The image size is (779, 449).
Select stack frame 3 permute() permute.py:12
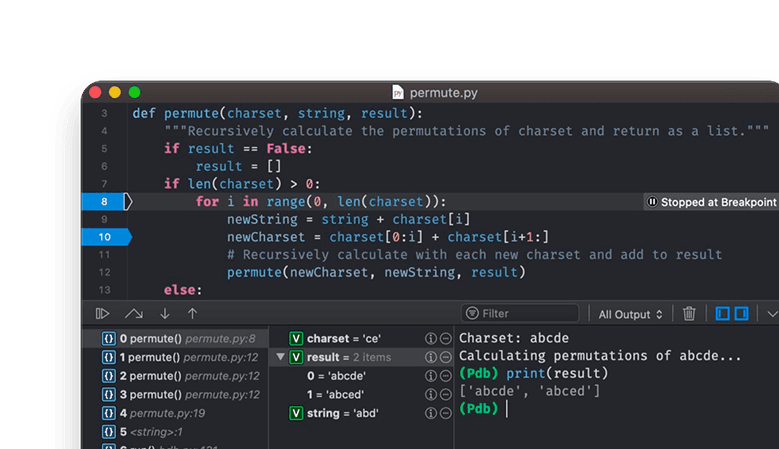(175, 394)
